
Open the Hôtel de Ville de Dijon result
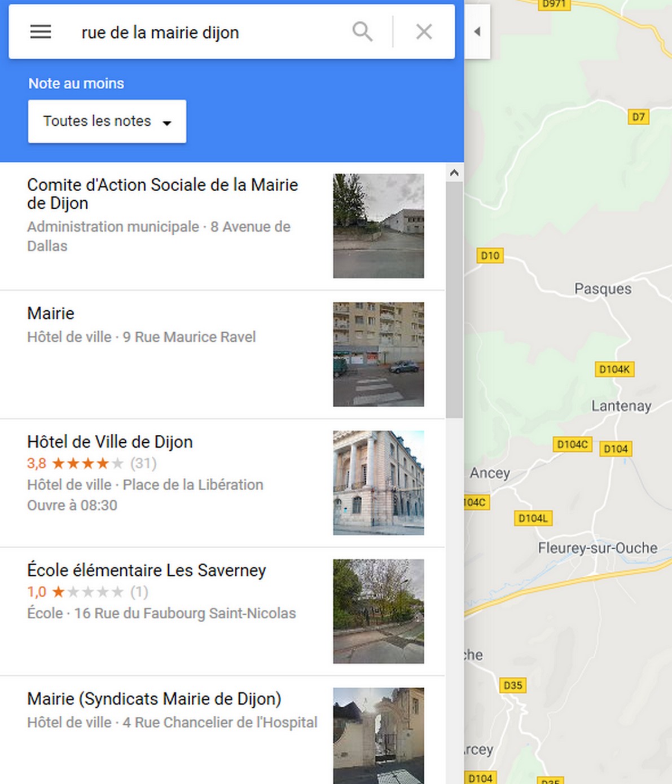pyautogui.click(x=110, y=442)
